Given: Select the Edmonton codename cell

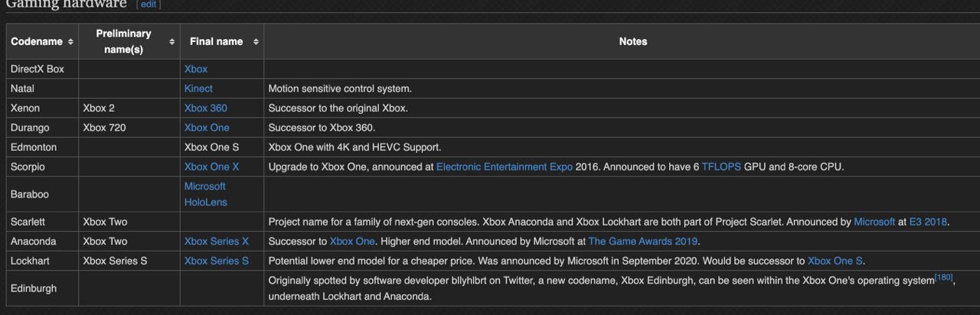Looking at the screenshot, I should tap(43, 147).
